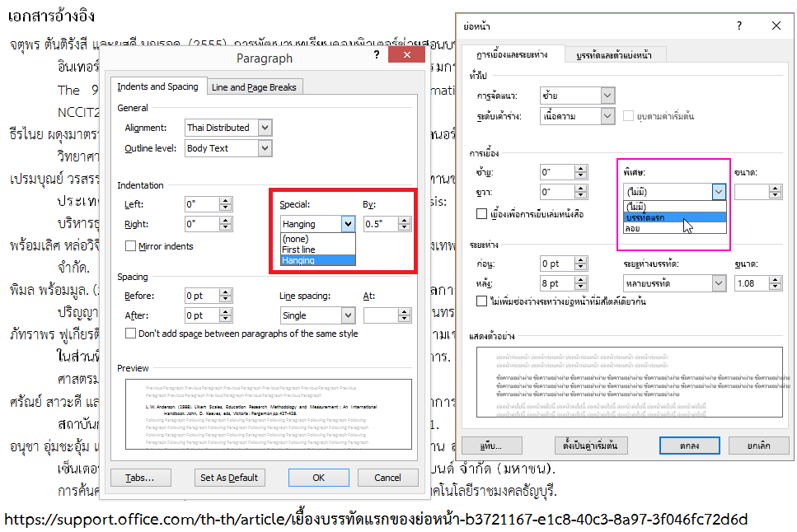Viewport: 797px width, 532px height.
Task: Click Cancel in the Paragraph dialog
Action: (387, 478)
